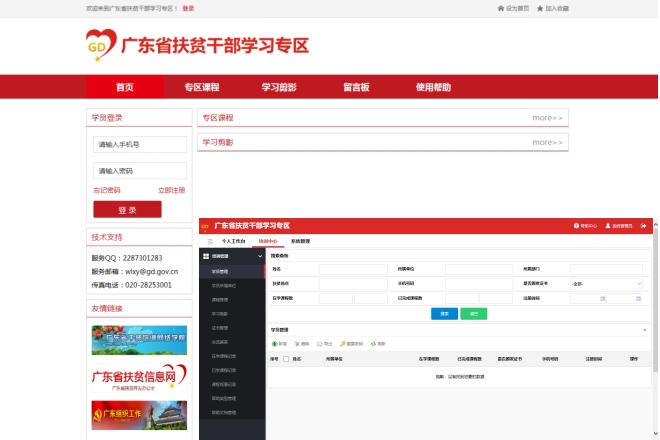Click the help center question mark icon
660x440 pixels.
tap(576, 226)
